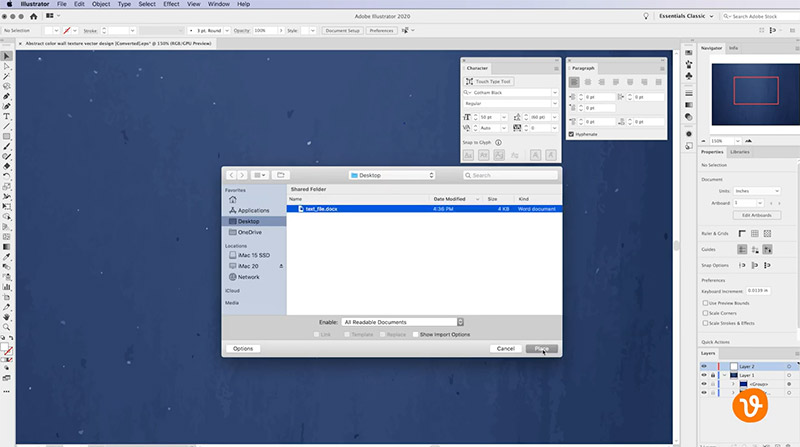Select text_file.docx in the file list
Screen dimensions: 800x447
424,209
